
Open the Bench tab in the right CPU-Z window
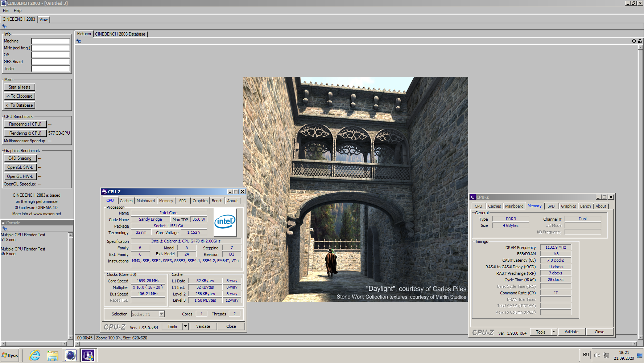click(586, 206)
